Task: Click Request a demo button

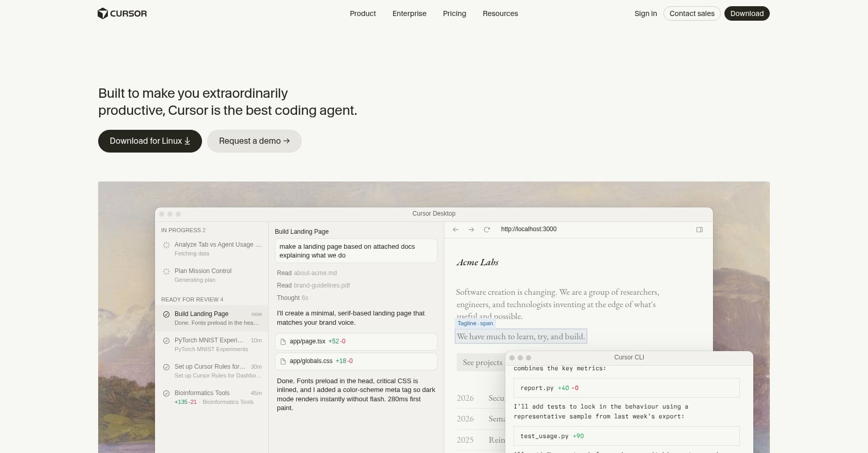Action: click(254, 141)
